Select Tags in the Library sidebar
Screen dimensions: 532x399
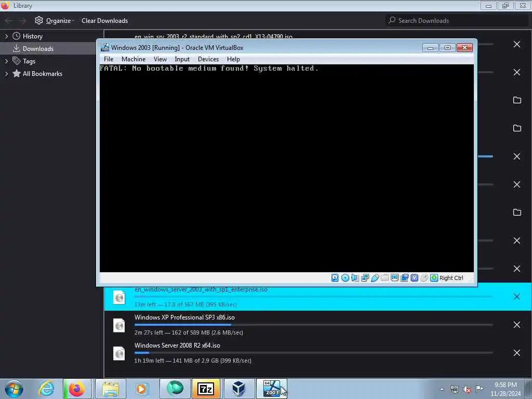tap(29, 61)
